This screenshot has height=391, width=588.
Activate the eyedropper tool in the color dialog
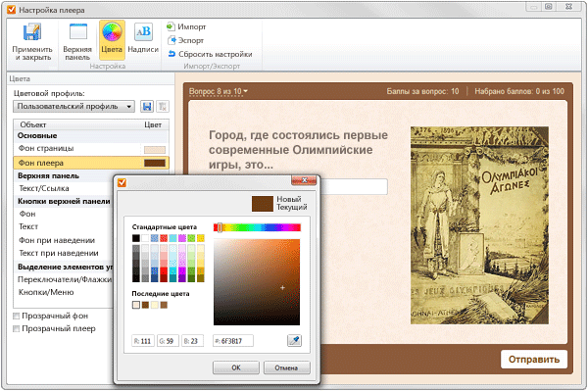(x=294, y=341)
